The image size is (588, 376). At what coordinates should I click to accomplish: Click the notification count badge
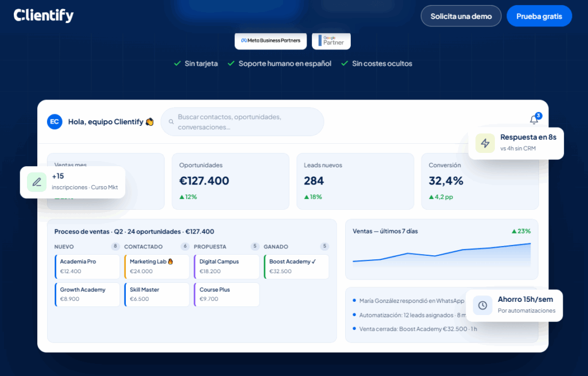539,116
